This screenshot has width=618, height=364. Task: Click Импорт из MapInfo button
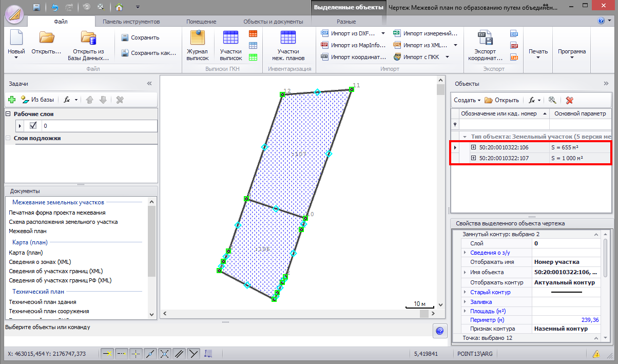coord(353,45)
